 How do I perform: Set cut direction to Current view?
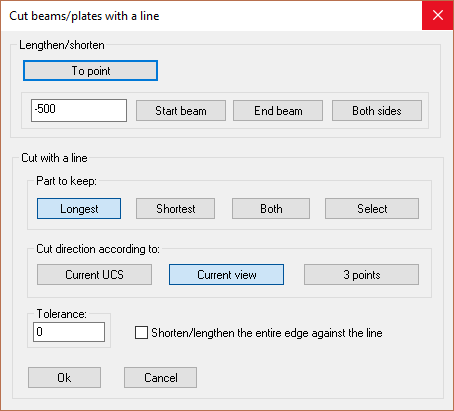tap(227, 275)
